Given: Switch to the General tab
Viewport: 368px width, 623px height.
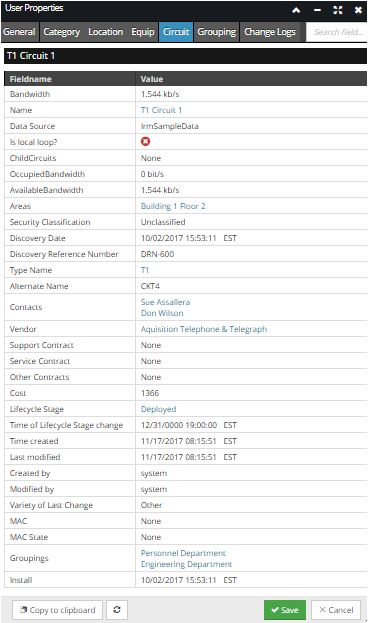Looking at the screenshot, I should coord(19,32).
